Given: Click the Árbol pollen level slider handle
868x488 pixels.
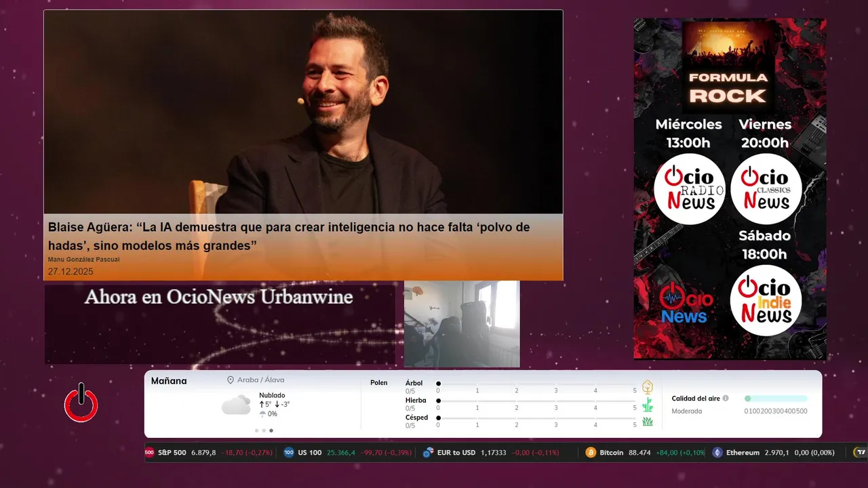Looking at the screenshot, I should coord(439,384).
